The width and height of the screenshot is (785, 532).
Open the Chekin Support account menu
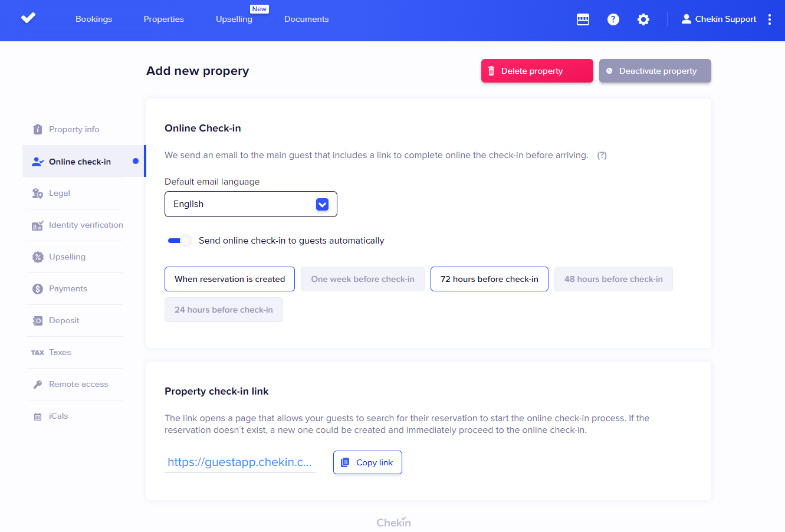click(x=718, y=19)
